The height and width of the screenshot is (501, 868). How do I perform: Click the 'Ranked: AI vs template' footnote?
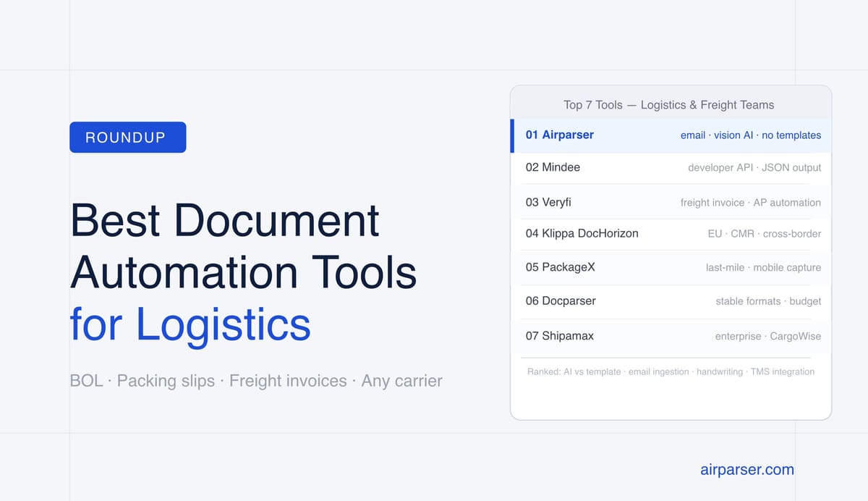click(671, 371)
